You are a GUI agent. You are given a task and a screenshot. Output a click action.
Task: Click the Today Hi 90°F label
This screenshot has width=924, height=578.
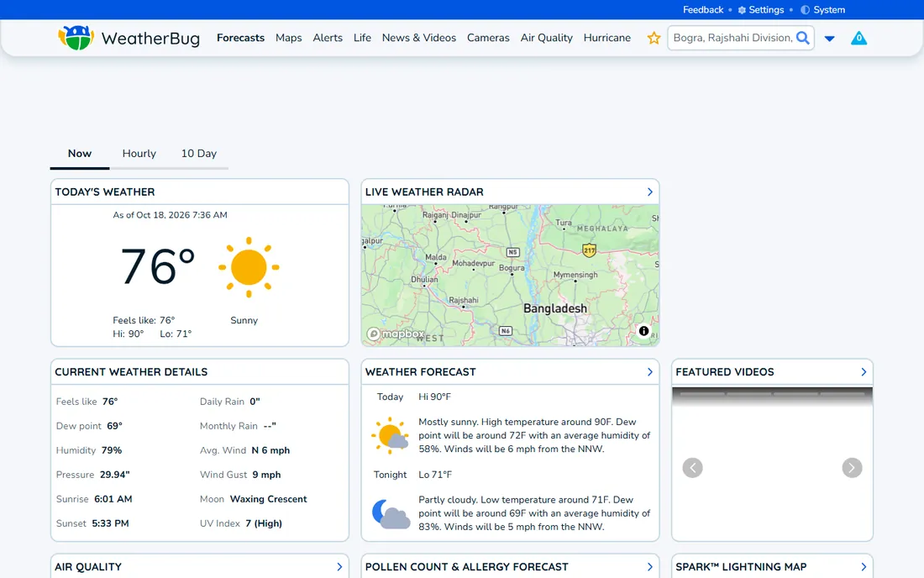434,397
